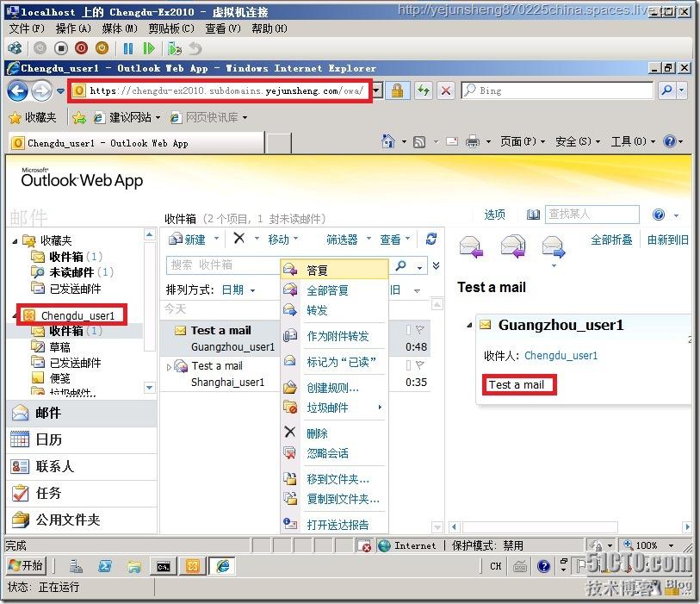Viewport: 700px width, 604px height.
Task: Click the mailbox refresh icon
Action: [x=431, y=239]
